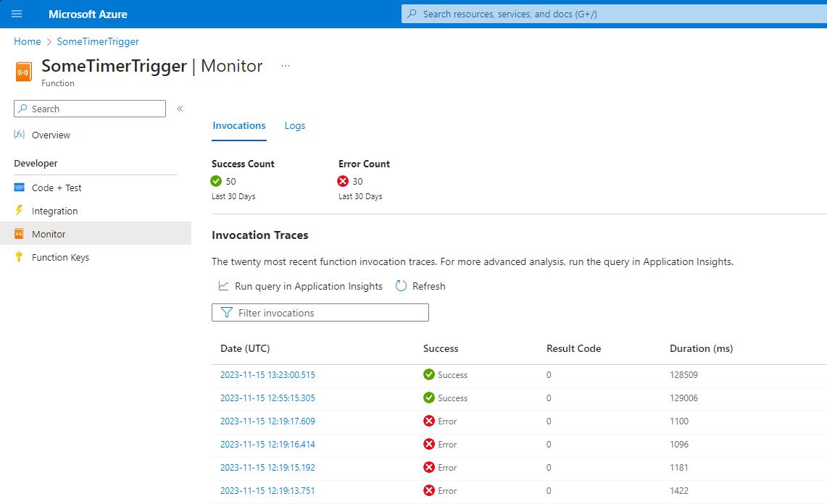Open invocation 2023-11-15 12:19:16.414
Image resolution: width=827 pixels, height=504 pixels.
click(267, 445)
